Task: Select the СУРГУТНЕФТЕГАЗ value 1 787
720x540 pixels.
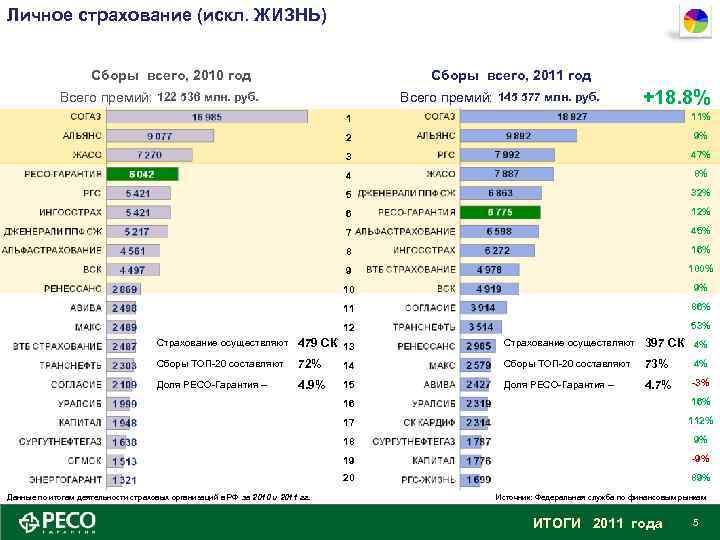Action: tap(478, 442)
